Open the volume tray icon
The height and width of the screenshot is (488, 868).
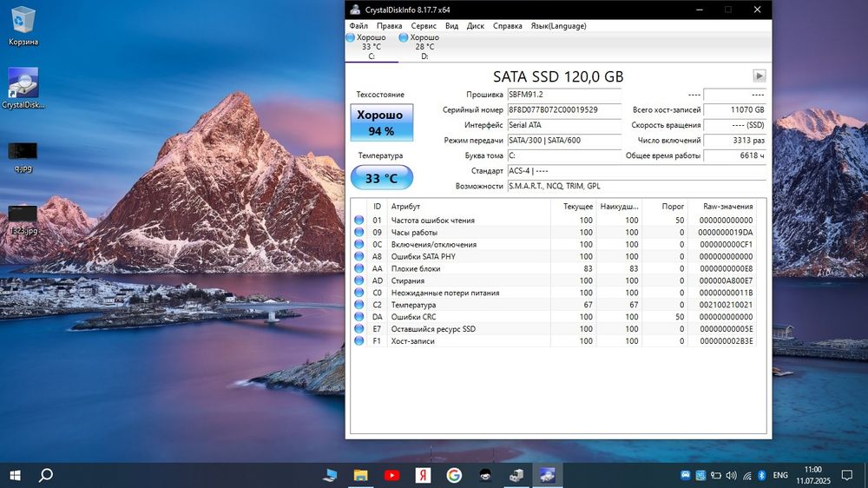tap(731, 475)
